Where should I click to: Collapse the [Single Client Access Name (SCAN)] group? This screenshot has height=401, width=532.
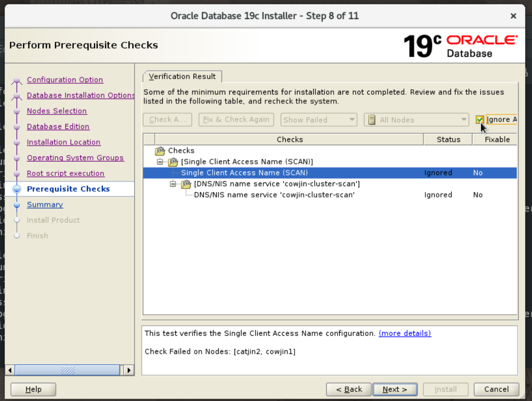(x=160, y=162)
